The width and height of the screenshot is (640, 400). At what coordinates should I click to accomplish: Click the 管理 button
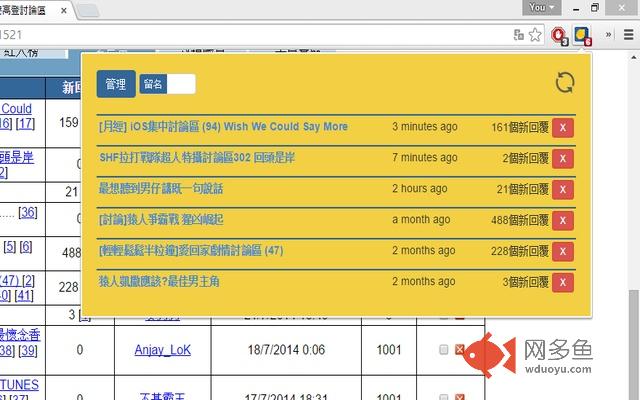(115, 84)
